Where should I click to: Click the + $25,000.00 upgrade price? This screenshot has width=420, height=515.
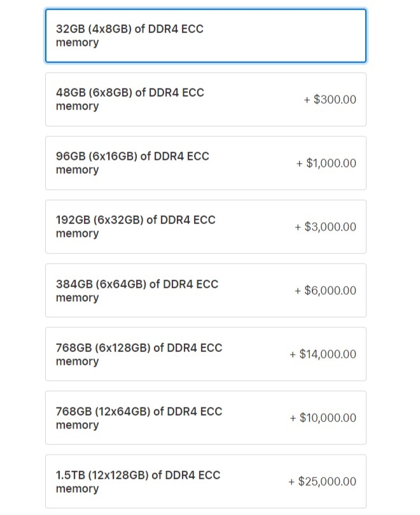coord(323,481)
